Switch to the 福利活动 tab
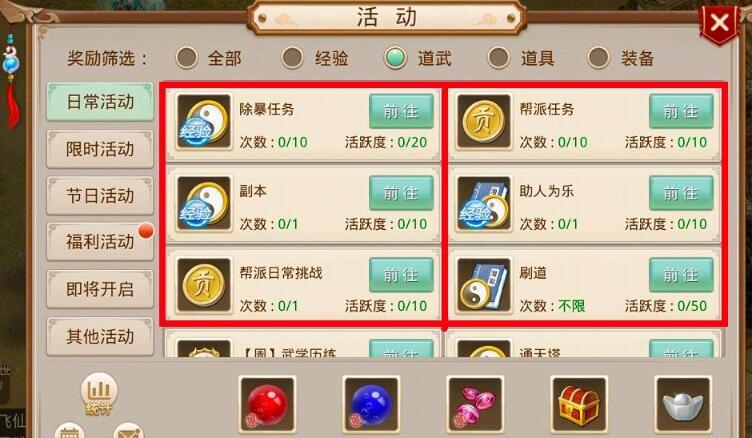The image size is (752, 438). point(100,242)
